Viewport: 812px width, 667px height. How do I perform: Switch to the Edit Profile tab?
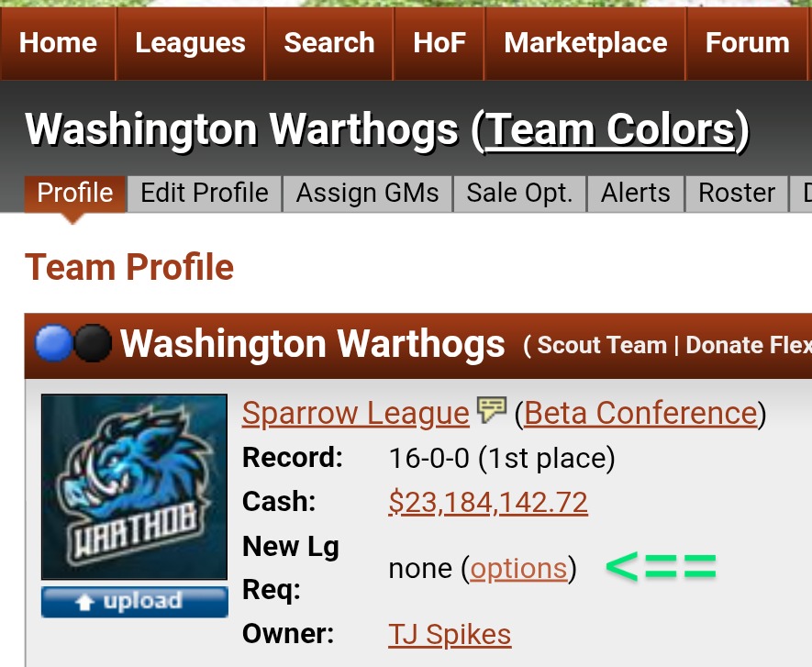[205, 194]
